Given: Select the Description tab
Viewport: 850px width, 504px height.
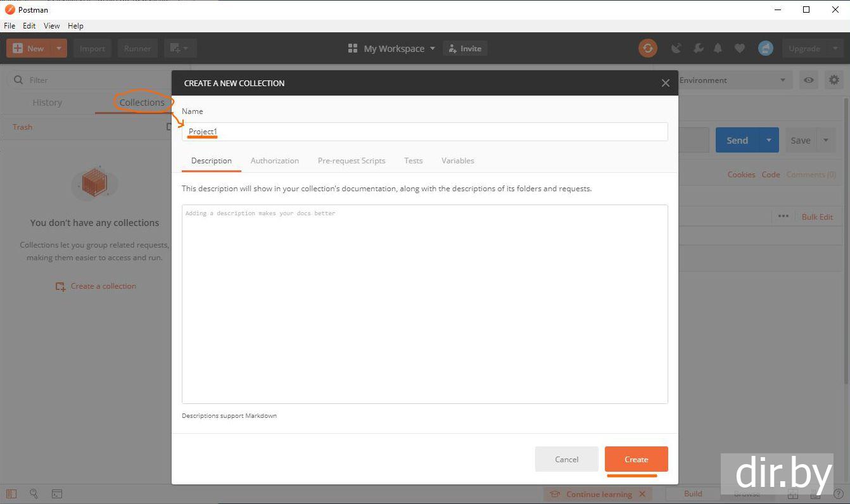Looking at the screenshot, I should click(x=212, y=161).
